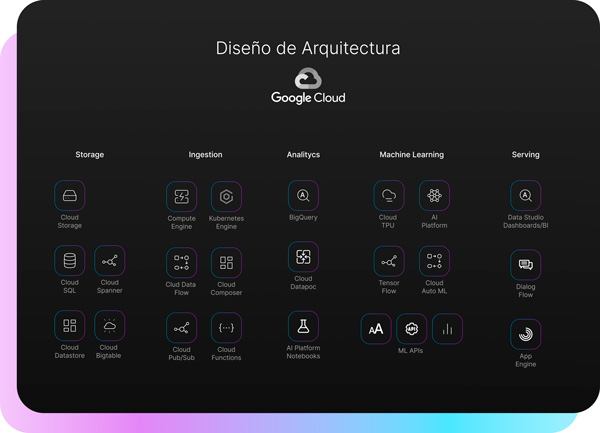Image resolution: width=600 pixels, height=433 pixels.
Task: Select the Cloud Dataproc icon
Action: point(303,257)
